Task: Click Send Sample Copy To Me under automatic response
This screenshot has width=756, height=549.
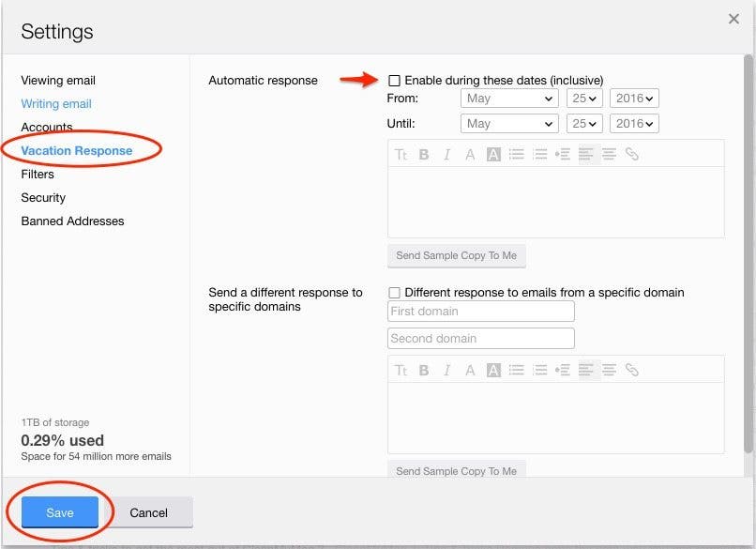Action: (456, 255)
